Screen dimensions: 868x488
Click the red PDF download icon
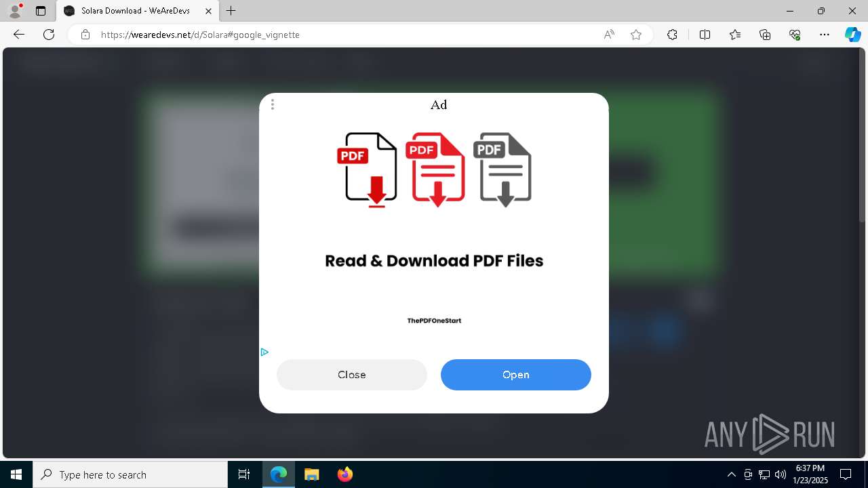[x=435, y=169]
